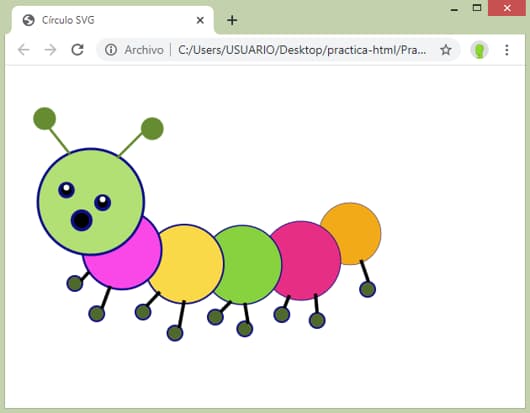This screenshot has width=530, height=413.
Task: Open the site information icon next to Archivo
Action: (x=111, y=50)
